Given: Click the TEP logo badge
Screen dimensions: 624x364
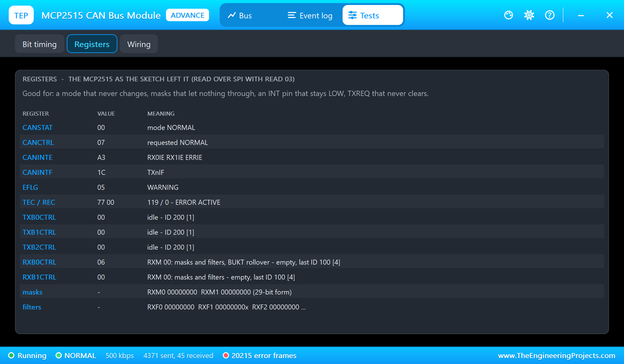Looking at the screenshot, I should point(21,15).
